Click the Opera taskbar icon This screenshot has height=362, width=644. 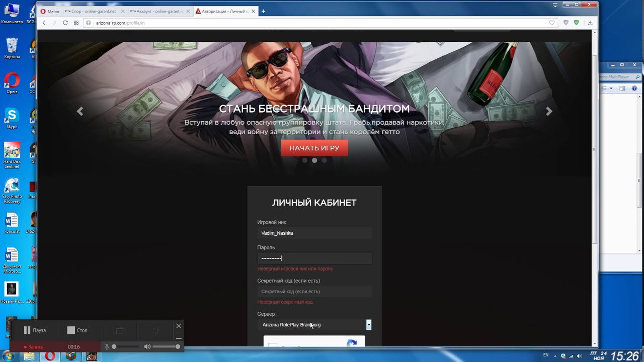50,356
